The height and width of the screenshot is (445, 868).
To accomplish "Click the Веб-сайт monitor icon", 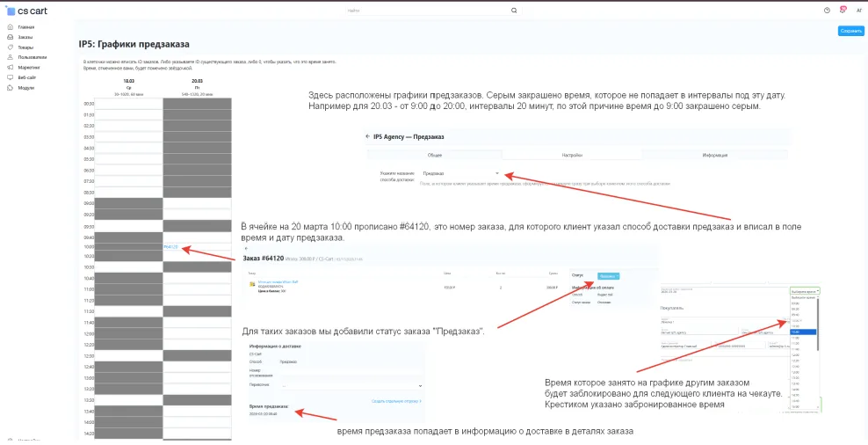I will coord(10,77).
